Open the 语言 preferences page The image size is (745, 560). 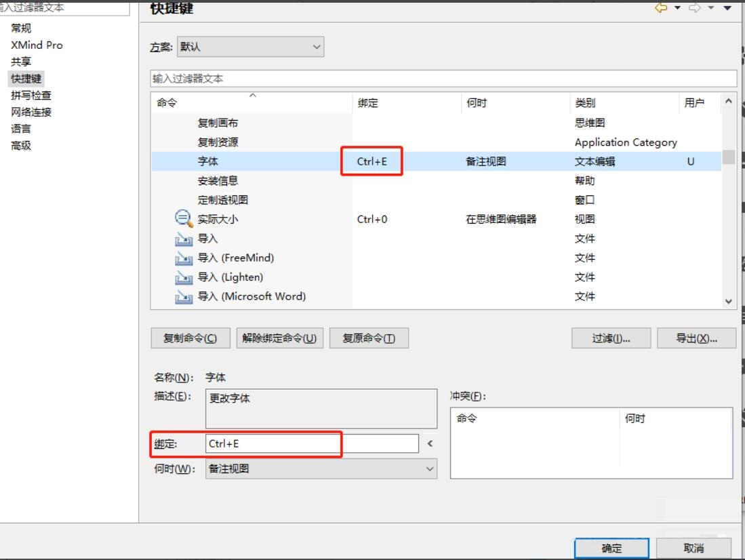[22, 129]
